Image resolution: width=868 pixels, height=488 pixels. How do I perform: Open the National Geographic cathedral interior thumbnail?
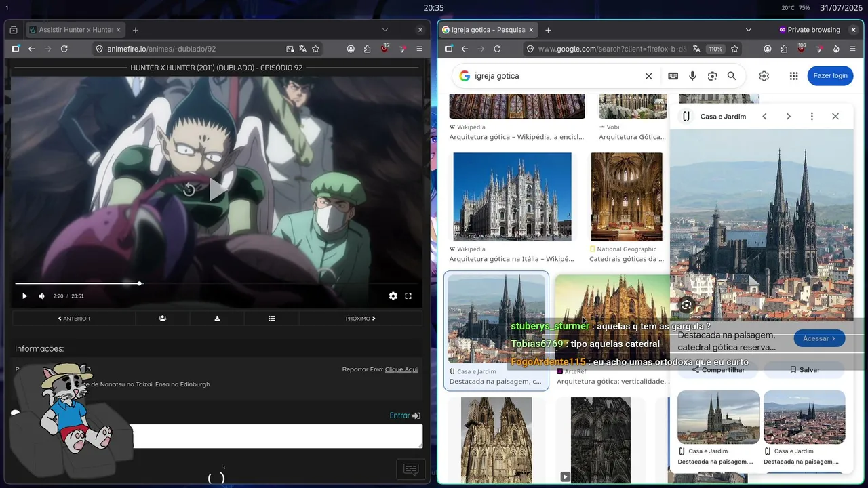[x=627, y=197]
